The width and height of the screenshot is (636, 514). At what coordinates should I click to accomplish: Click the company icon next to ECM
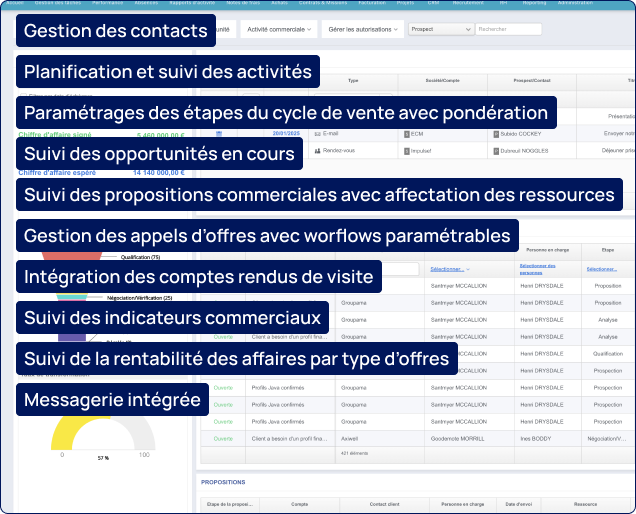pyautogui.click(x=406, y=133)
